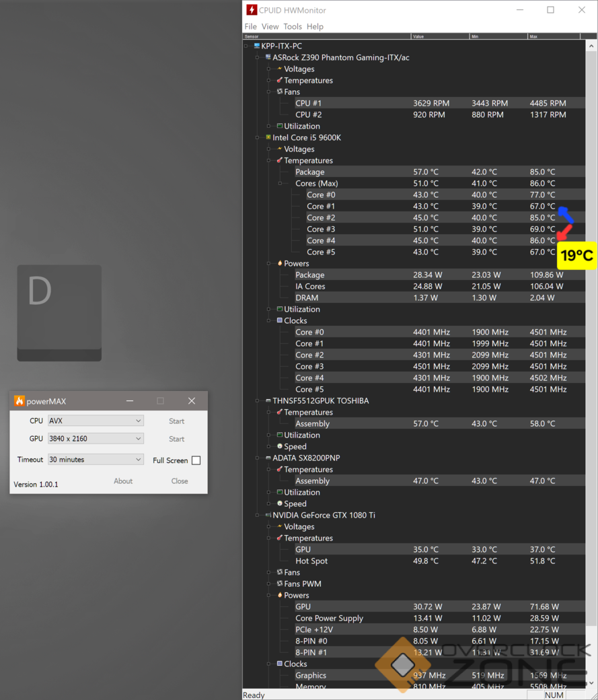The height and width of the screenshot is (700, 598).
Task: Click the ADATA Speed icon
Action: pos(280,503)
